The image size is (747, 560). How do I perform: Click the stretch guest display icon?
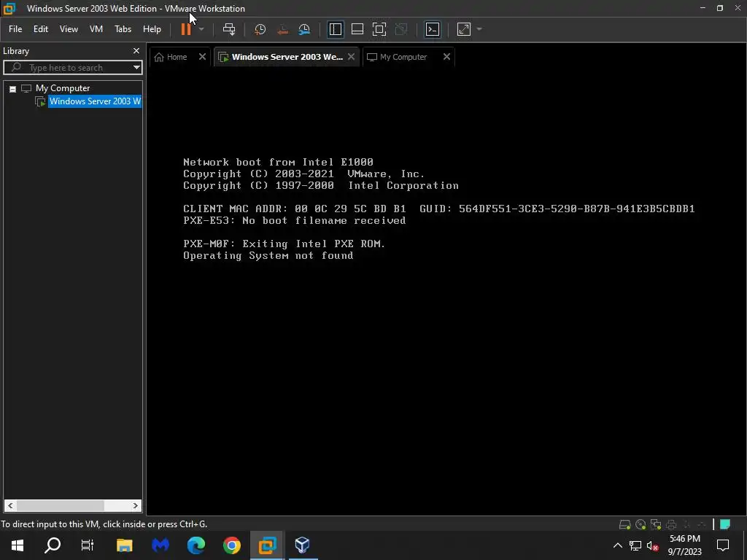pos(463,29)
